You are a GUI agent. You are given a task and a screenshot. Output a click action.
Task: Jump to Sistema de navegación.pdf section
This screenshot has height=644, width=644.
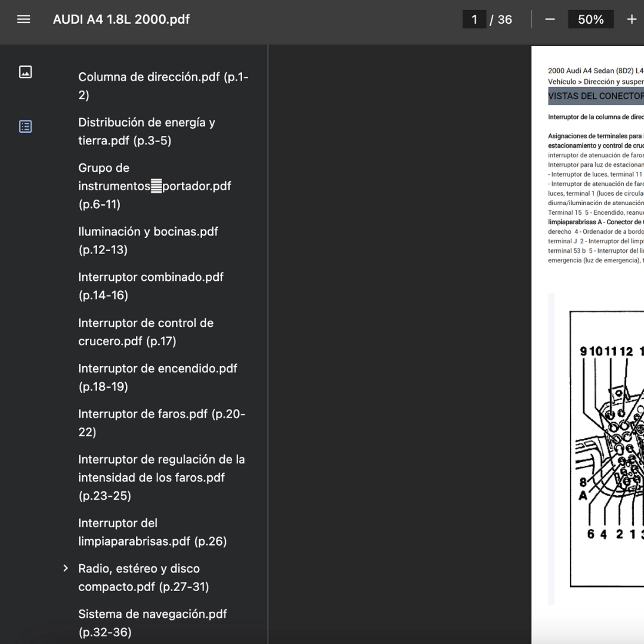point(152,623)
